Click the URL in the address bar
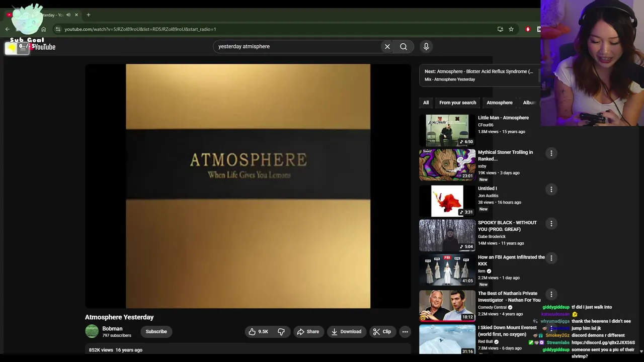Screen dimensions: 644x362 click(140, 29)
